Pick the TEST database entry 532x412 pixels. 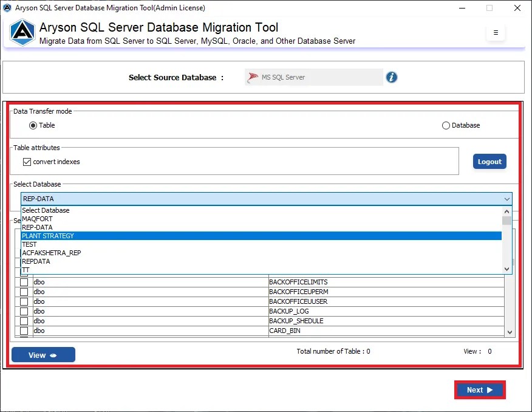click(261, 244)
